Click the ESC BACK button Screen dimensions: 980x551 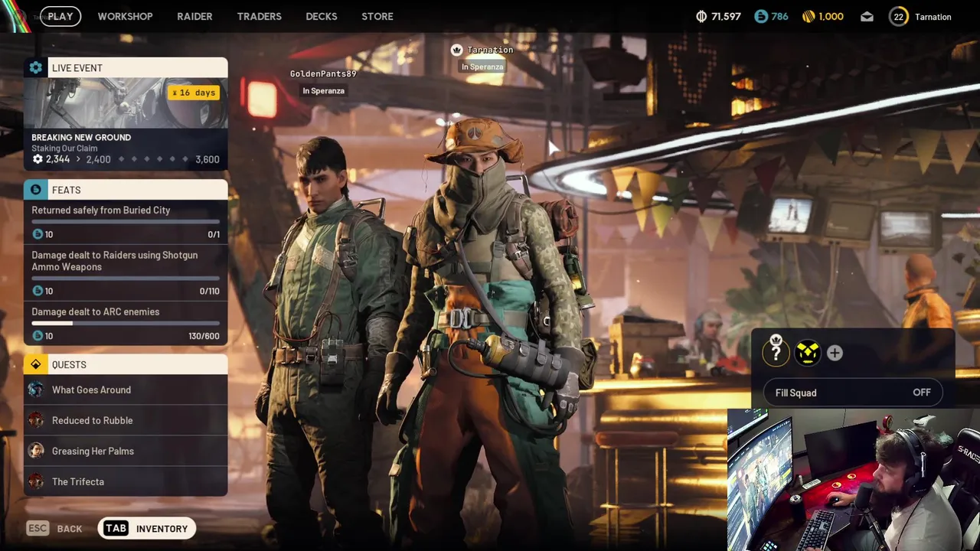54,528
